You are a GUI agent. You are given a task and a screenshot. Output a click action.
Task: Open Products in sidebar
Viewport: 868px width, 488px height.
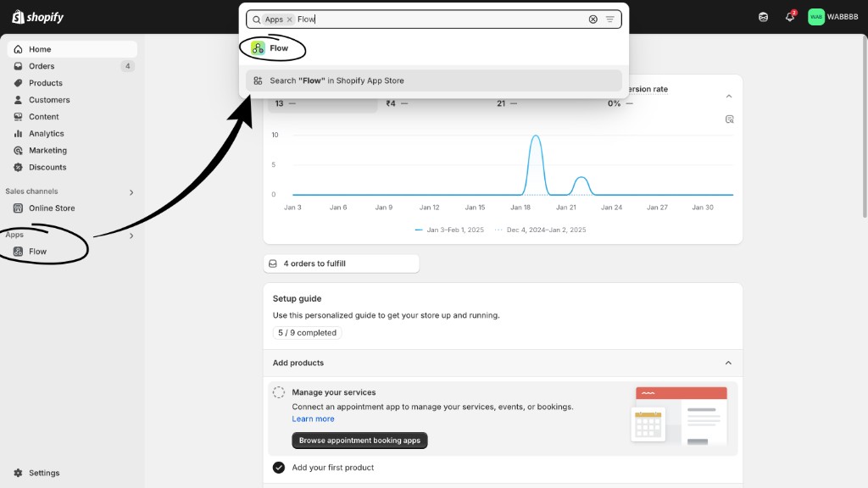[x=72, y=83]
